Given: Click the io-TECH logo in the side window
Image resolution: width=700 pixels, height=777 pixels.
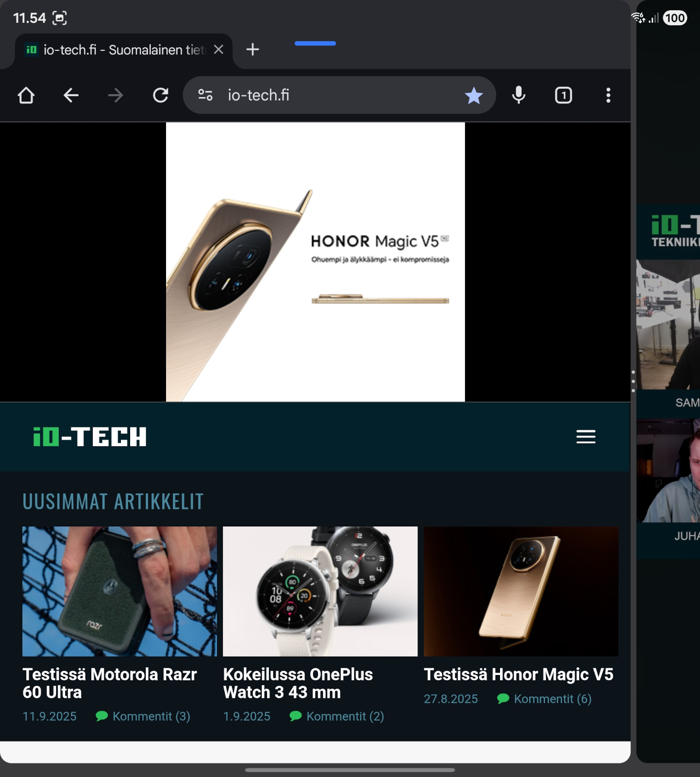Looking at the screenshot, I should coord(675,231).
